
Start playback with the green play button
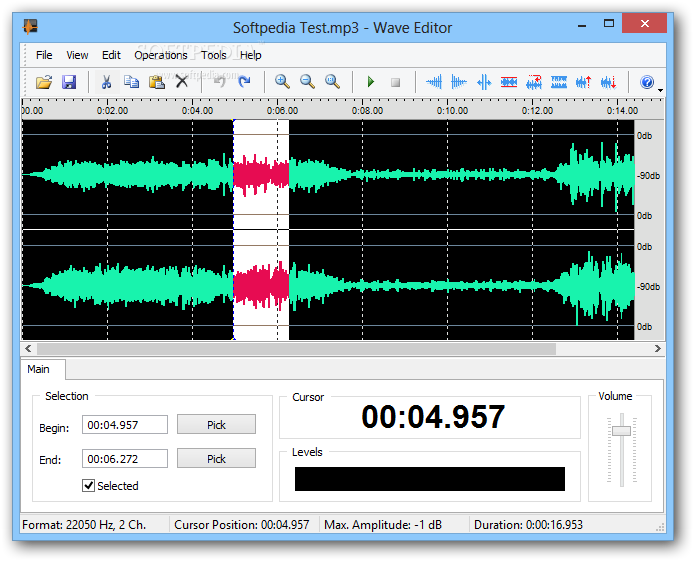371,82
